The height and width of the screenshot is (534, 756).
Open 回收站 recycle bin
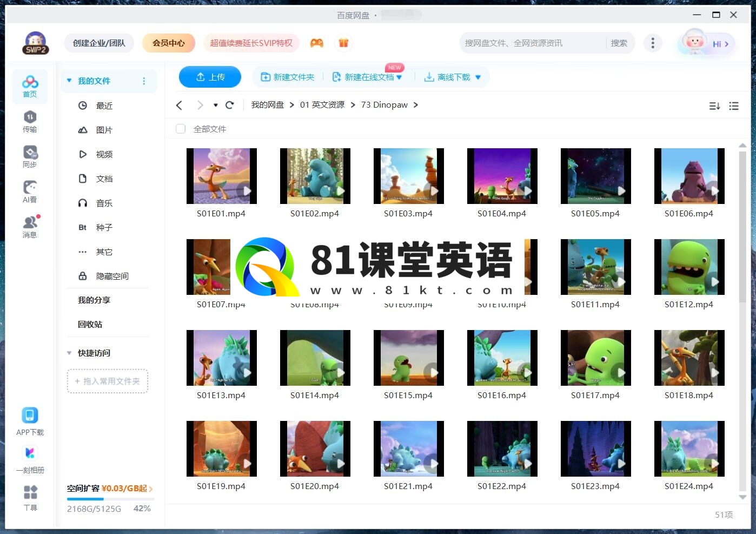click(90, 324)
